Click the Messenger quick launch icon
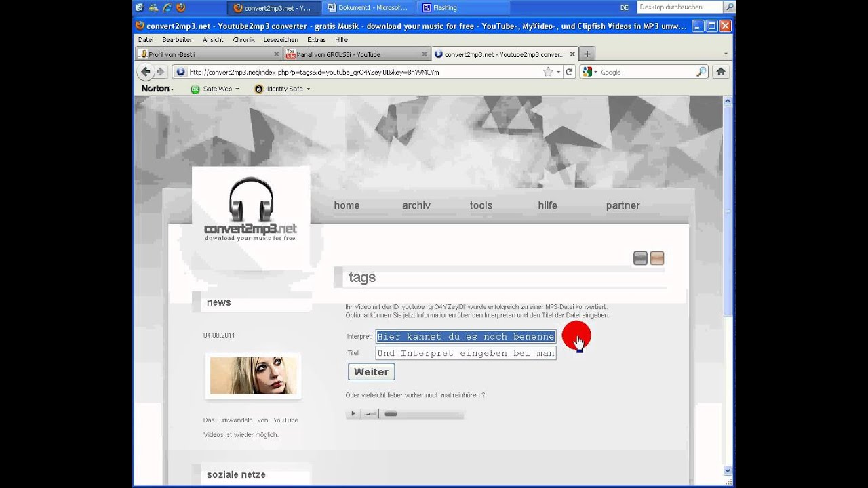Screen dimensions: 868x488 [153, 7]
